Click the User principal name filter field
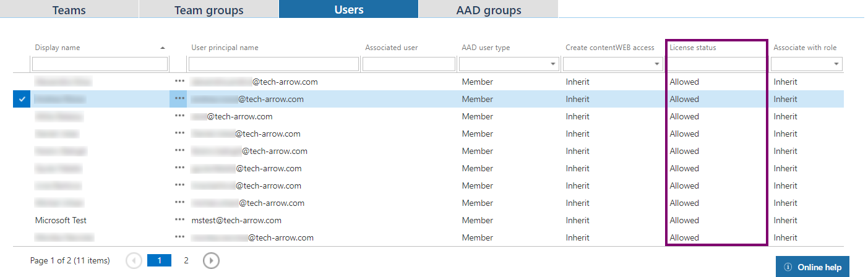868x277 pixels. 273,64
